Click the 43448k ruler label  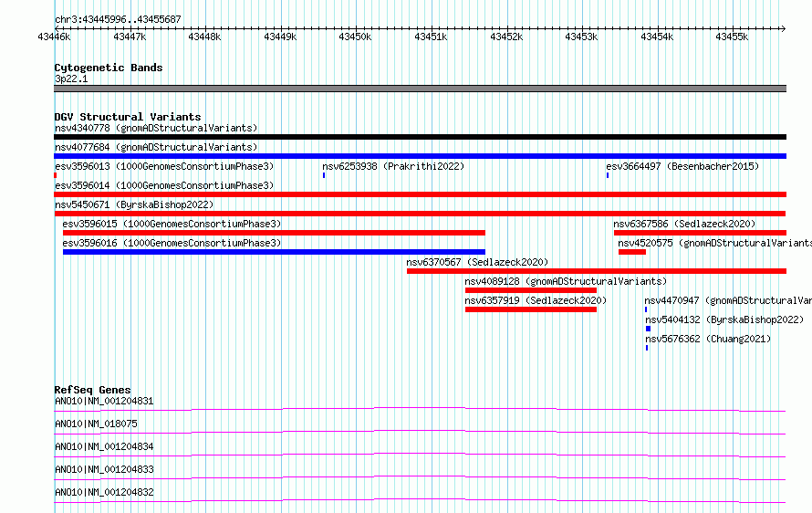[204, 37]
